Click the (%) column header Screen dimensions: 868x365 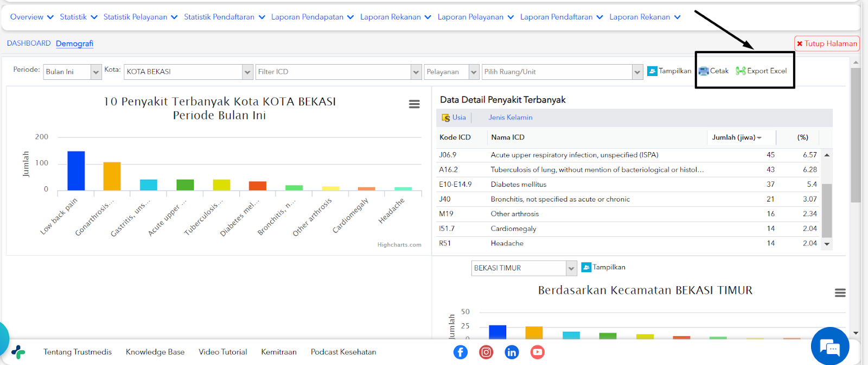(x=803, y=138)
